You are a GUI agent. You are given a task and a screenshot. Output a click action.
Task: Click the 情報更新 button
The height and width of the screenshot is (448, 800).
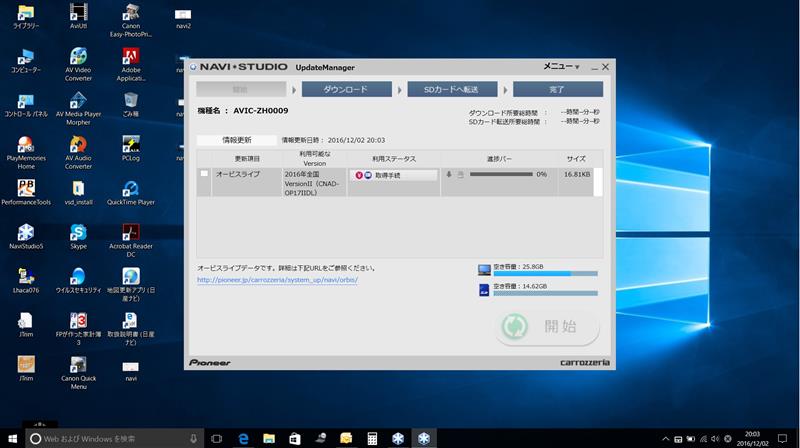coord(237,140)
